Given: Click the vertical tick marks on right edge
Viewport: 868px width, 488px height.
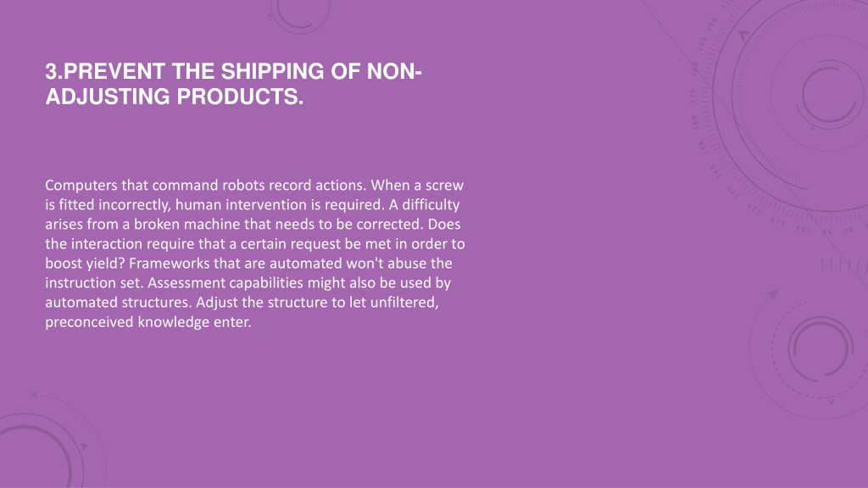Looking at the screenshot, I should click(x=844, y=265).
